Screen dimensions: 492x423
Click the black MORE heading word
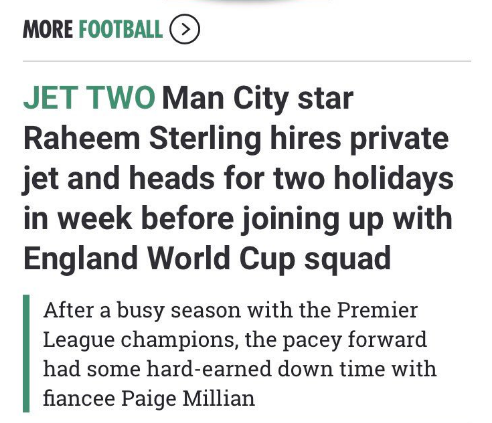click(48, 29)
